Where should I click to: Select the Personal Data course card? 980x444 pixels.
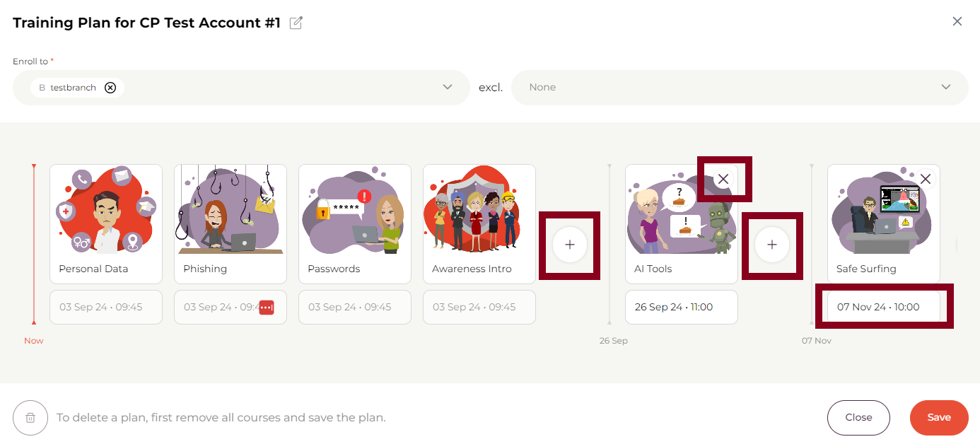pyautogui.click(x=106, y=223)
